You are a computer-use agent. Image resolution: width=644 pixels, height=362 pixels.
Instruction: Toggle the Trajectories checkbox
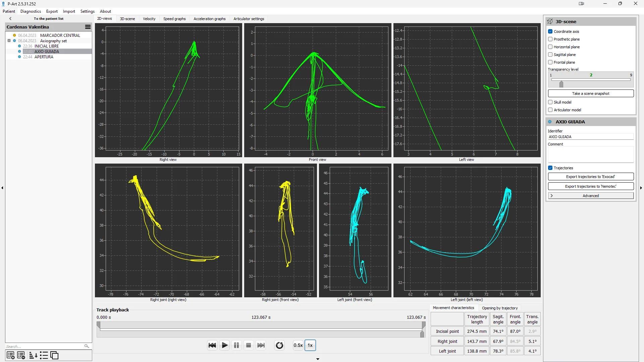pos(550,168)
